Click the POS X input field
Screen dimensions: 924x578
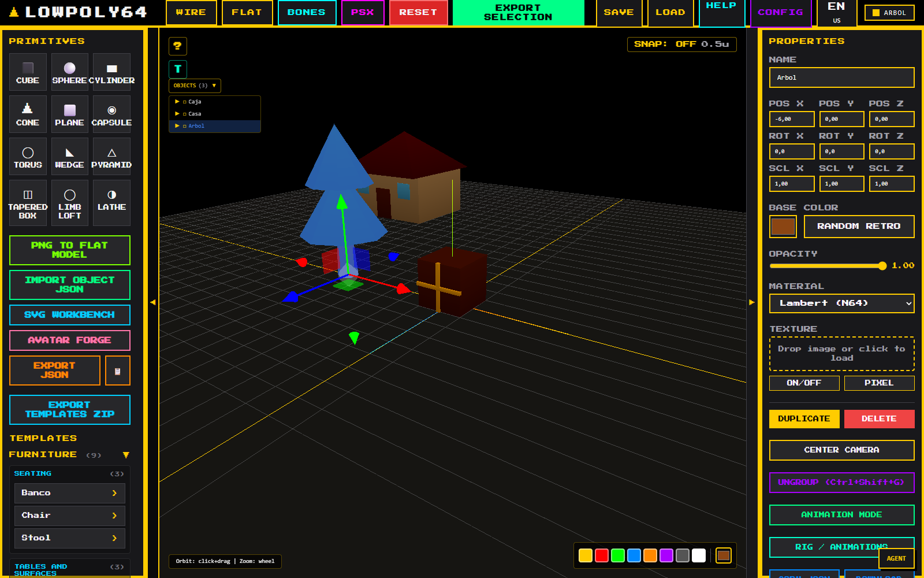pos(792,119)
